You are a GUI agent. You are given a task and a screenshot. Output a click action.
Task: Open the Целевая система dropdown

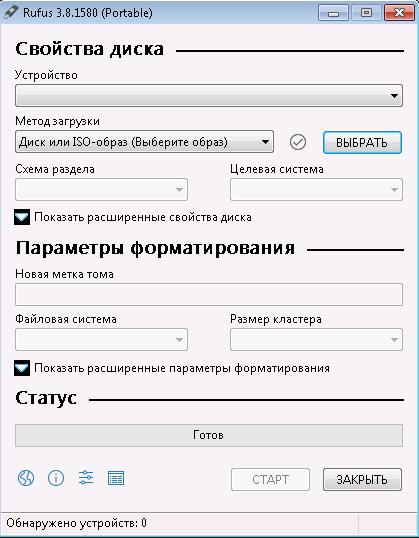click(316, 189)
